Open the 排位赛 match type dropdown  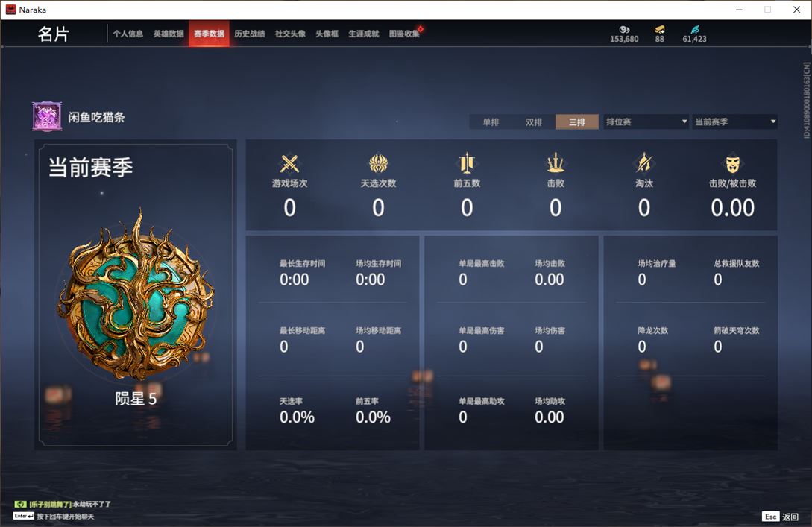coord(646,122)
